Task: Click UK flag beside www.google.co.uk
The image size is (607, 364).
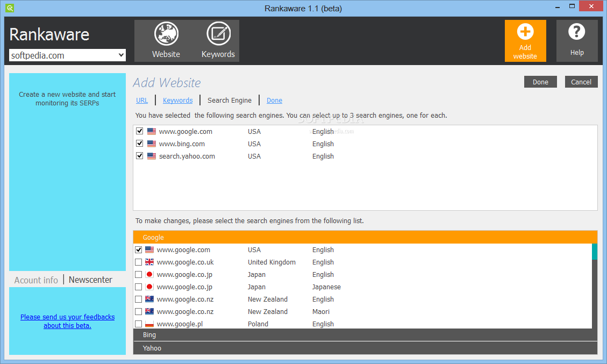Action: click(149, 262)
